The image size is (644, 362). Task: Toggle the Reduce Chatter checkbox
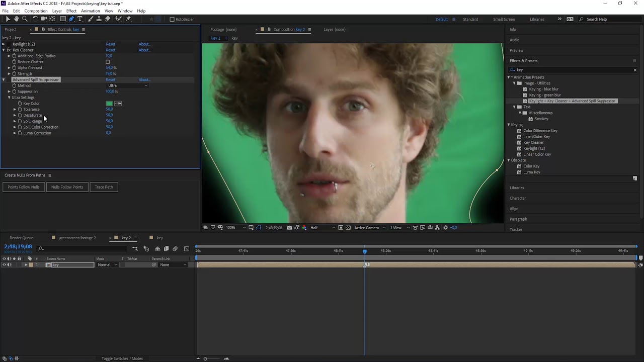[x=108, y=62]
